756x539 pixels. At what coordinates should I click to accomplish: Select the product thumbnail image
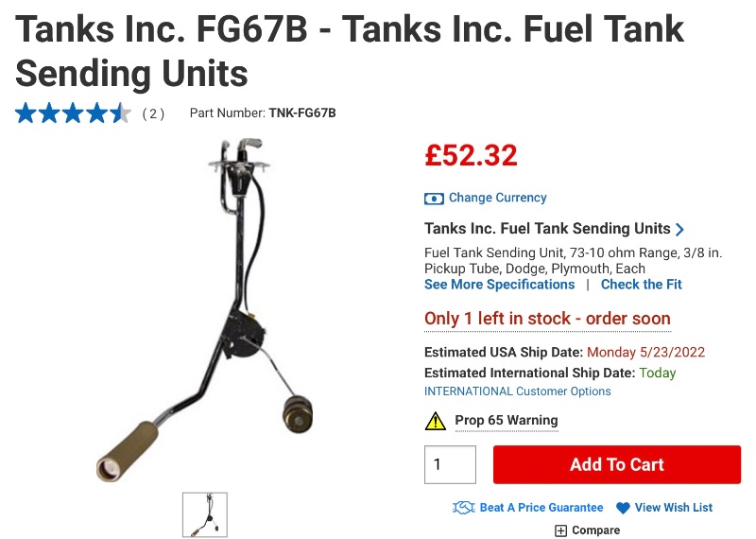(205, 514)
